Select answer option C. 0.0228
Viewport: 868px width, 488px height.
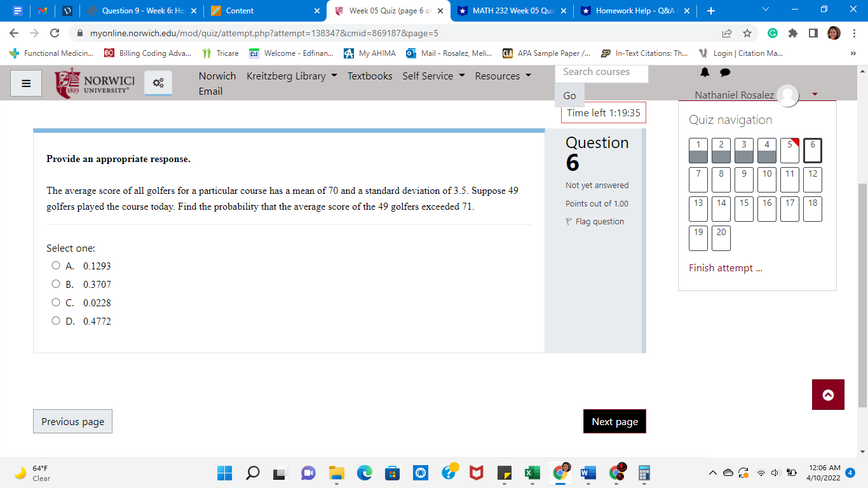[56, 302]
